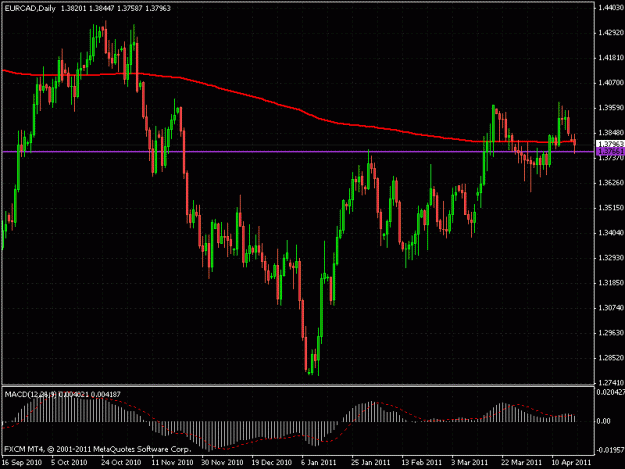Viewport: 625px width, 469px height.
Task: Click the 0.00 MACD scale label
Action: (x=604, y=421)
